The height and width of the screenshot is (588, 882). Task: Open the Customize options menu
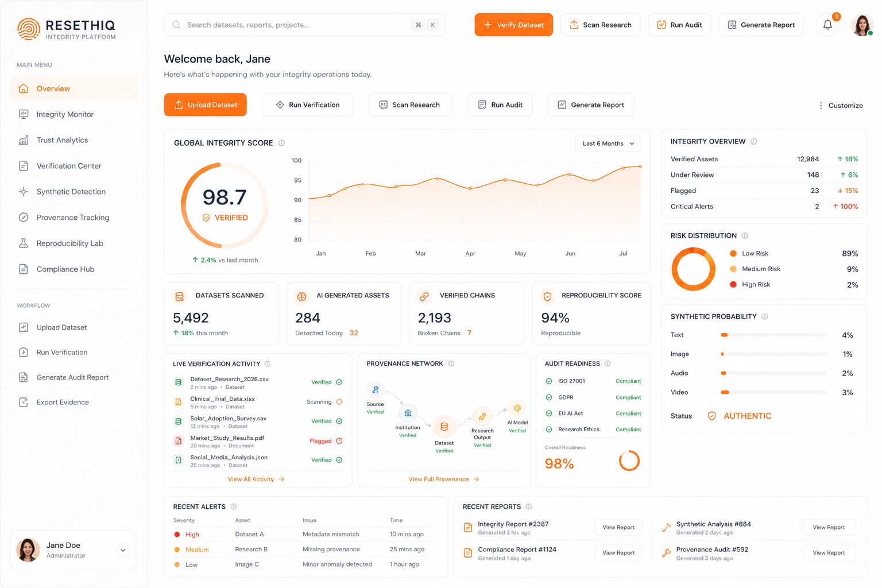[x=841, y=106]
